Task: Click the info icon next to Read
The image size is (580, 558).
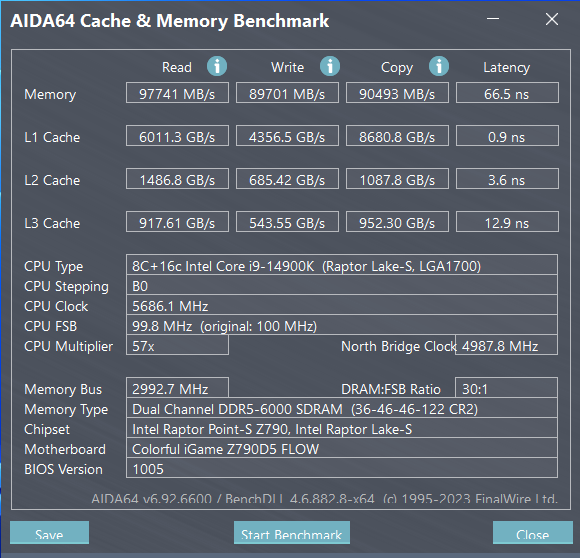Action: click(x=217, y=66)
